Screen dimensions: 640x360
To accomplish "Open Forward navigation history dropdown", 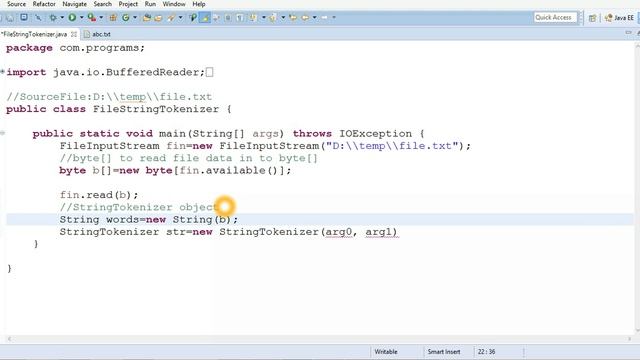I will point(334,18).
